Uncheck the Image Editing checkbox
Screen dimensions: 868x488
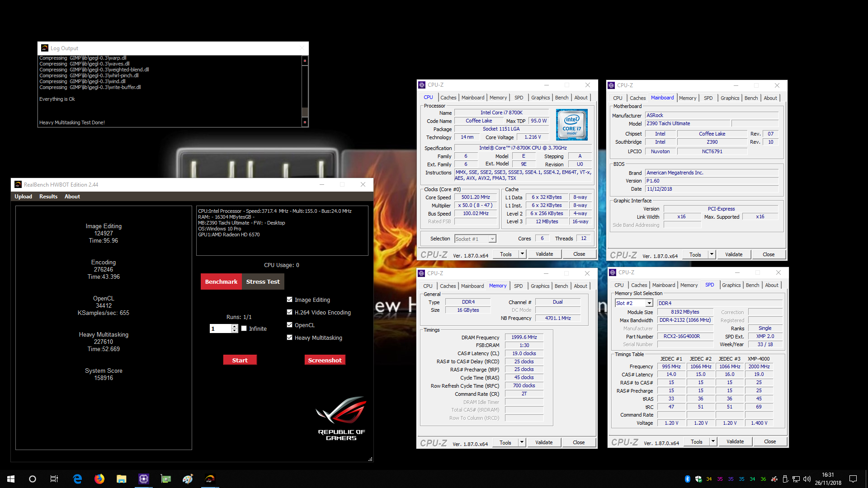tap(290, 300)
